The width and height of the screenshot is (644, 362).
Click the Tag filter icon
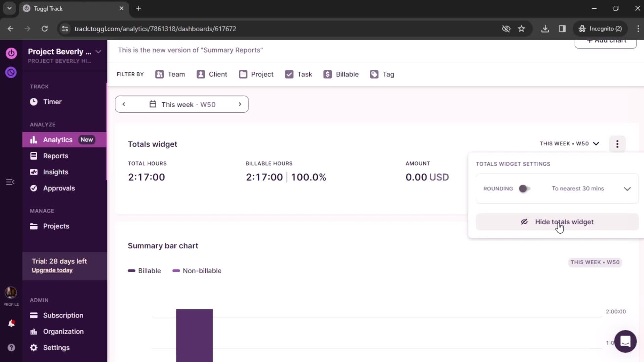(x=374, y=74)
